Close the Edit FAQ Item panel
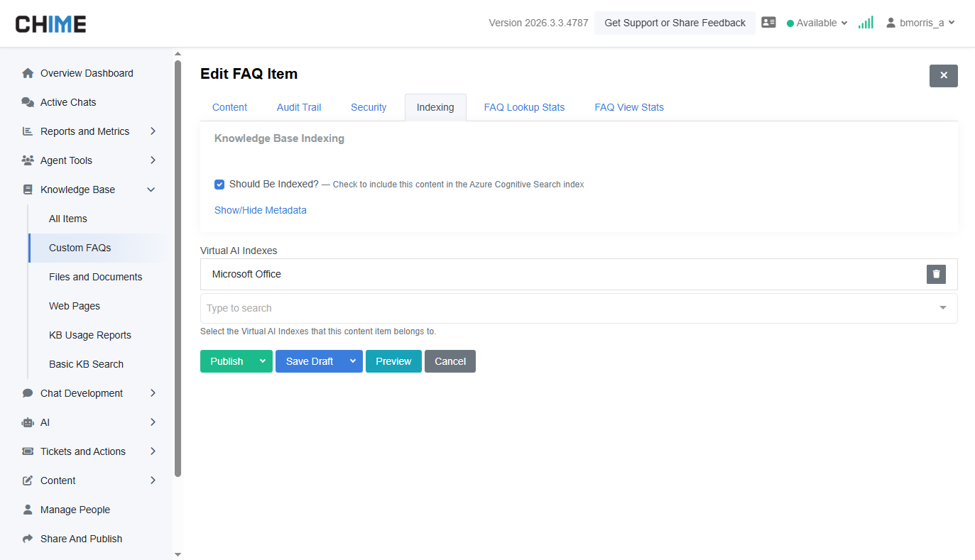975x560 pixels. [x=943, y=76]
